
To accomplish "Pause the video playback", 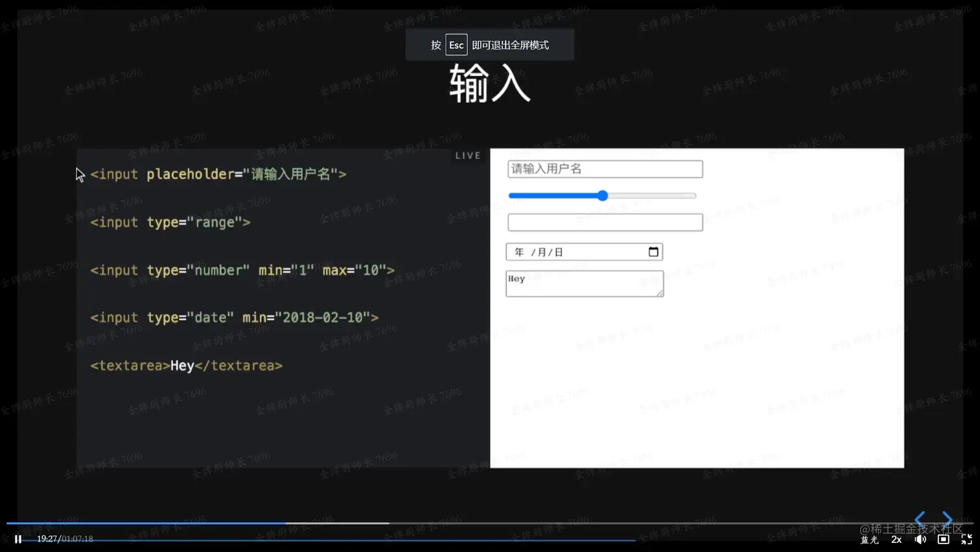I will coord(18,539).
